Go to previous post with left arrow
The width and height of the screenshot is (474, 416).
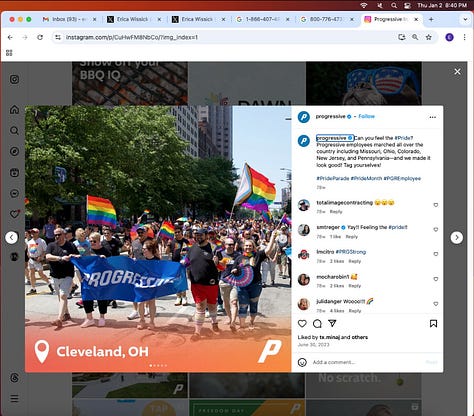(x=11, y=237)
